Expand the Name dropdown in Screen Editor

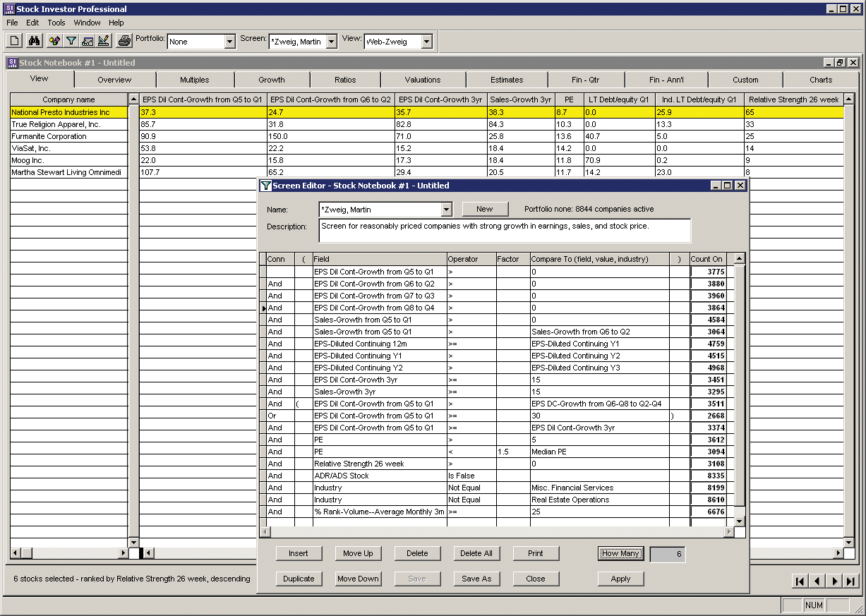click(x=446, y=210)
